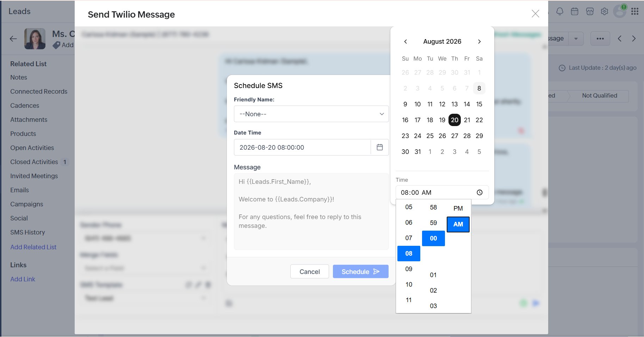
Task: Open the calendar picker icon in Date Time field
Action: pos(380,147)
